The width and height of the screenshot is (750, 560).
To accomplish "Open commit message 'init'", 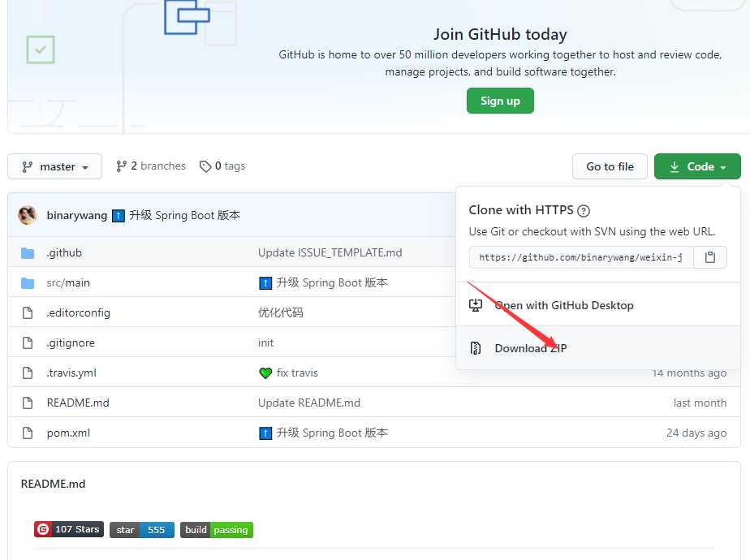I will coord(266,342).
